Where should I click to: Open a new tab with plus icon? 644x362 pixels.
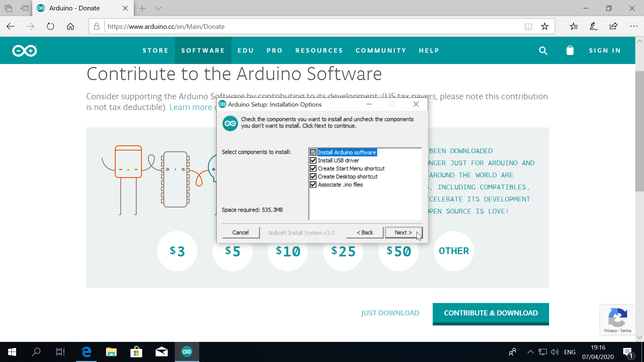tap(142, 8)
